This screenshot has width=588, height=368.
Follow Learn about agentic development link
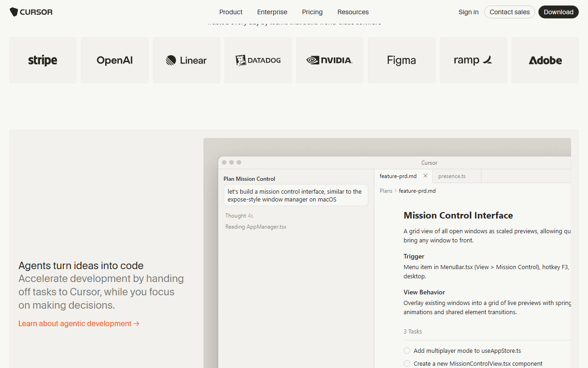click(79, 323)
